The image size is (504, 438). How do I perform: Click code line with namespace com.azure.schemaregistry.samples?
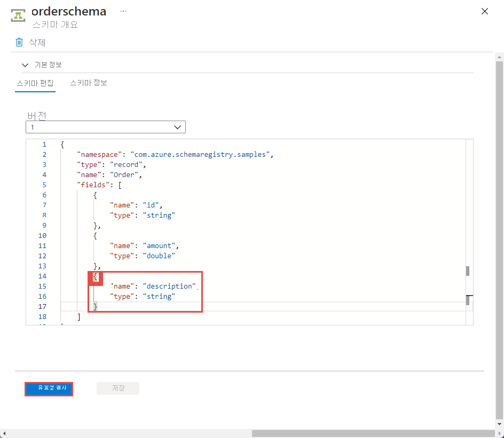pyautogui.click(x=175, y=155)
